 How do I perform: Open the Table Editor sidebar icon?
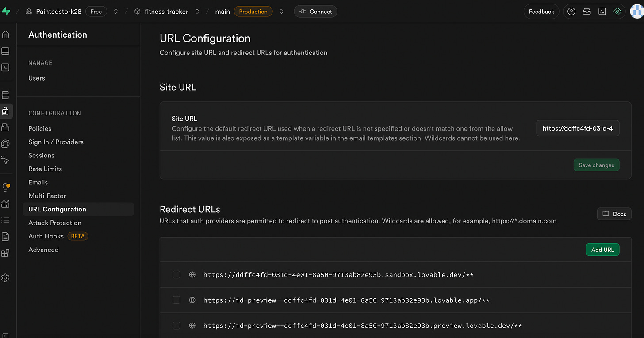[5, 51]
